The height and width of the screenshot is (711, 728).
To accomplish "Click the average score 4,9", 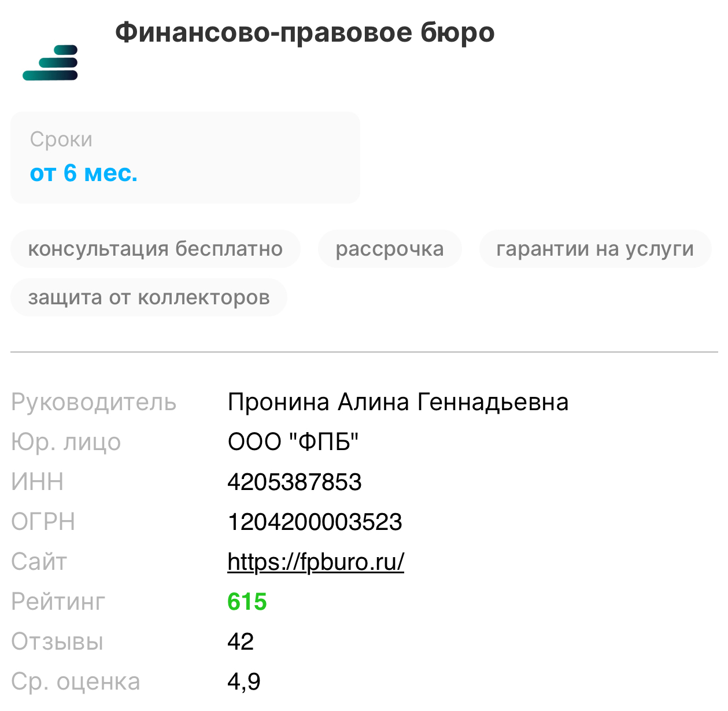I will [x=243, y=681].
